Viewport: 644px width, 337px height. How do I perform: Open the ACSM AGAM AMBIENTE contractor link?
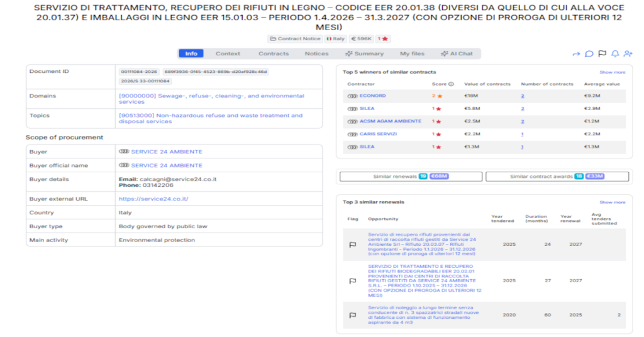(391, 121)
